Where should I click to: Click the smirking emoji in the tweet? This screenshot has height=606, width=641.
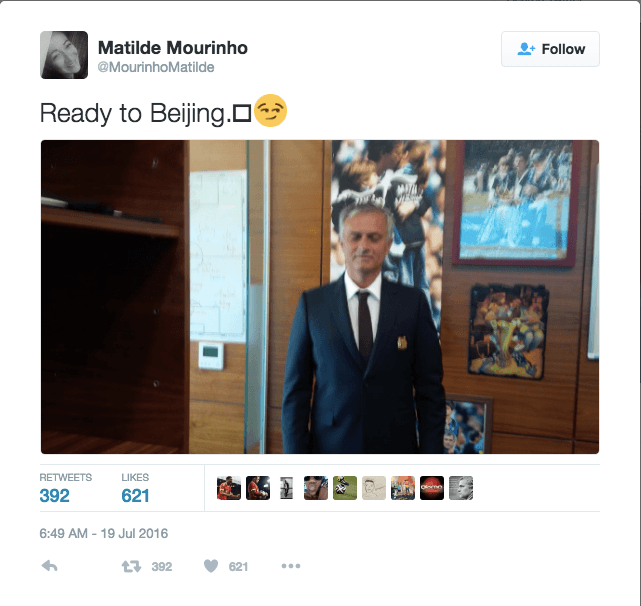click(271, 111)
